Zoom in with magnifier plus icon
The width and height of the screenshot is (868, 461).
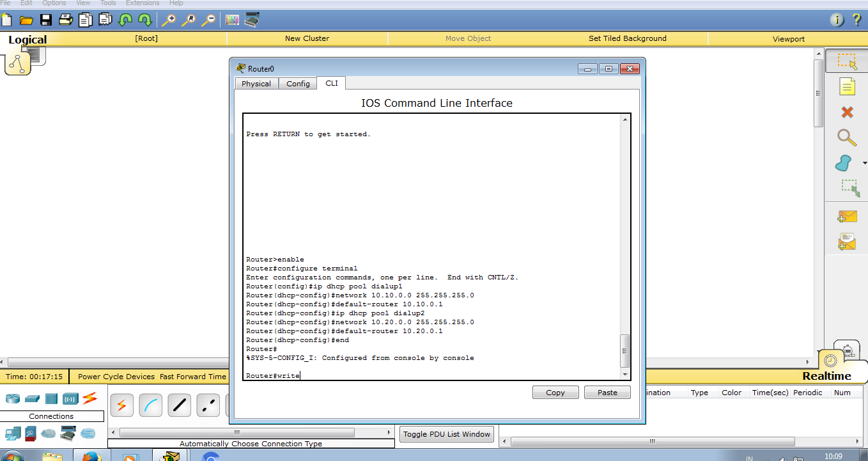tap(169, 20)
